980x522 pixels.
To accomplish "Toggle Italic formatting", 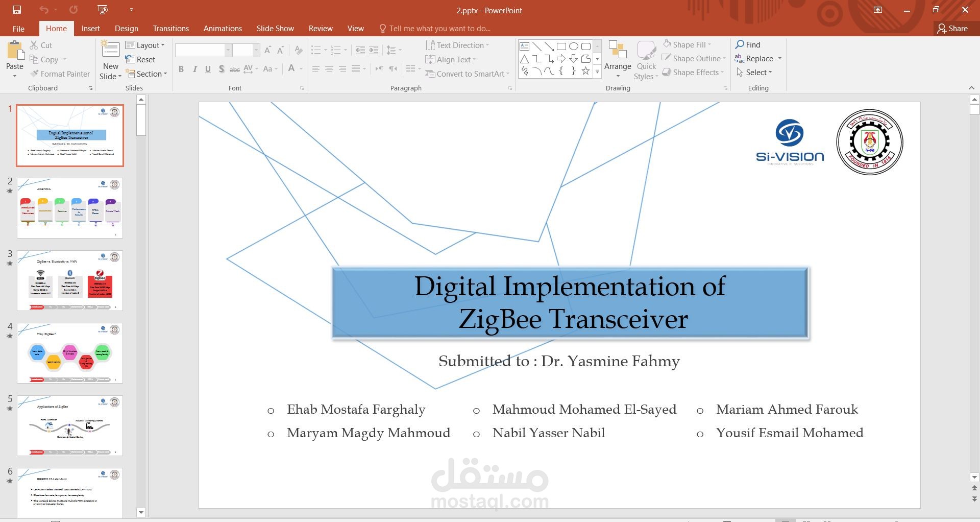I will pyautogui.click(x=194, y=68).
